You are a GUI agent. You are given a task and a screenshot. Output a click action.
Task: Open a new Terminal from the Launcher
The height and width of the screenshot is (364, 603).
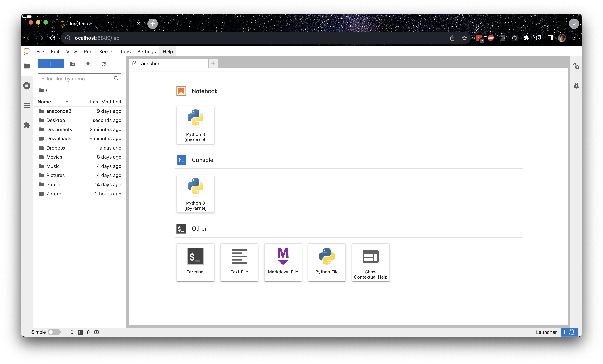point(195,262)
